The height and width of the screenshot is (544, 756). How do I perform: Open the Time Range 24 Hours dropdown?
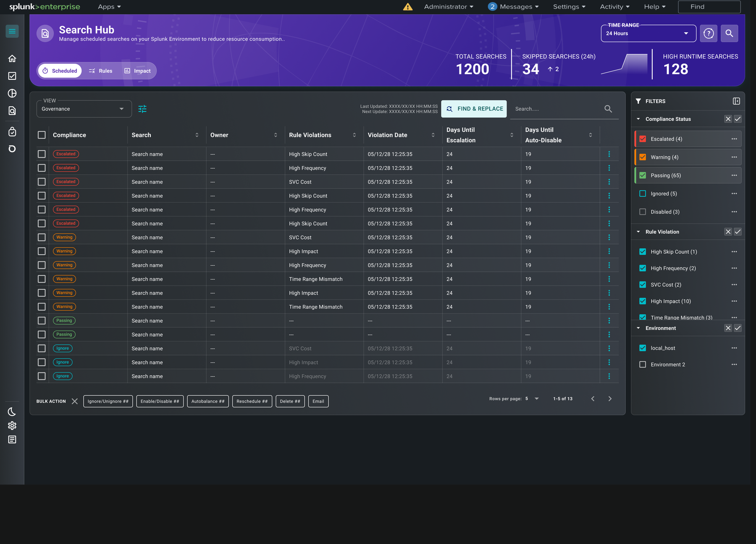click(648, 33)
